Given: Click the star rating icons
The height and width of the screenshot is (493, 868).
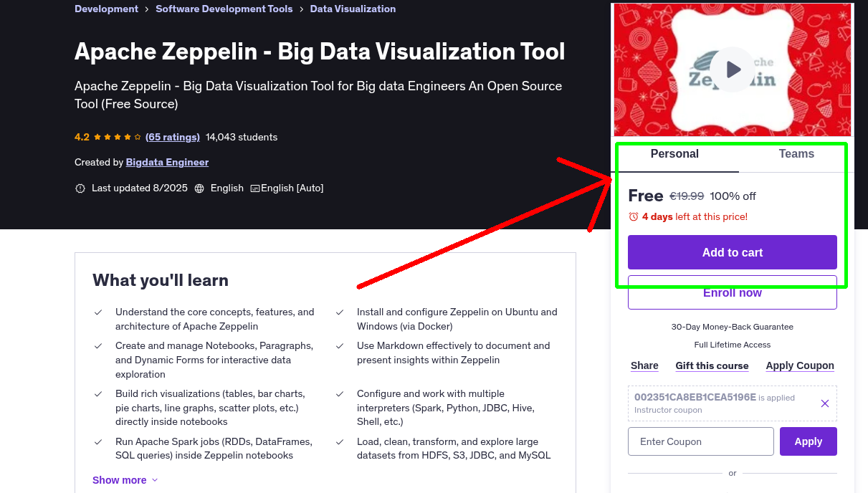Looking at the screenshot, I should pyautogui.click(x=118, y=137).
